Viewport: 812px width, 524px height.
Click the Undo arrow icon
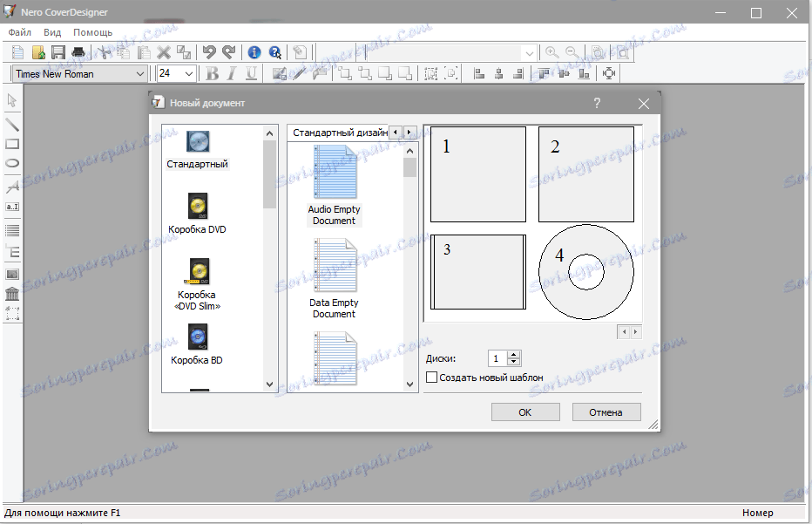pyautogui.click(x=209, y=52)
